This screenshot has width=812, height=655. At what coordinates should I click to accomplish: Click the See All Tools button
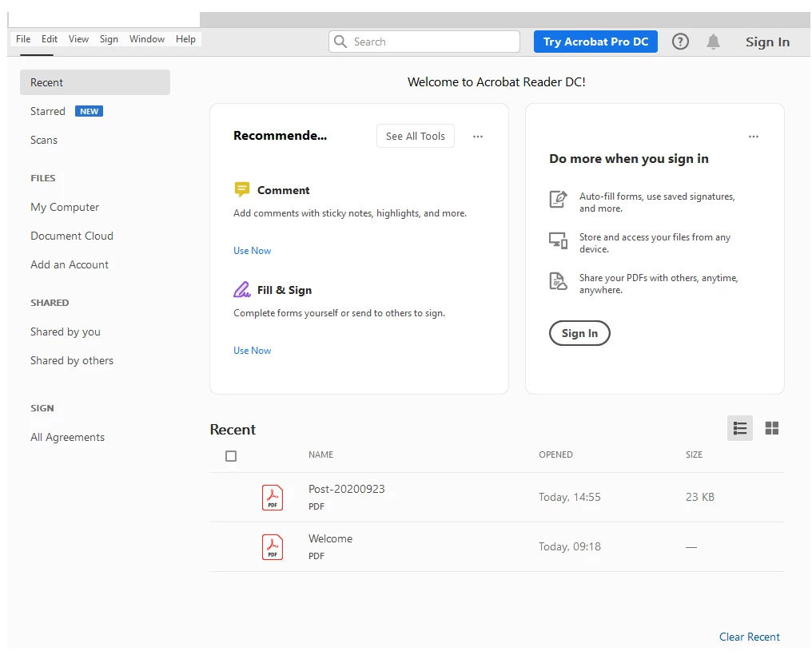pyautogui.click(x=416, y=136)
